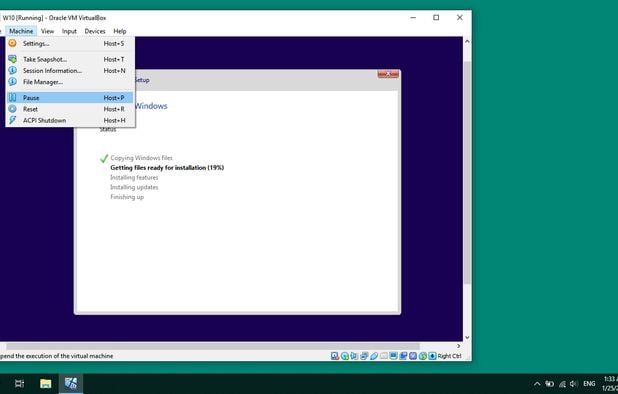Open File Explorer in the taskbar
618x394 pixels.
click(x=46, y=383)
